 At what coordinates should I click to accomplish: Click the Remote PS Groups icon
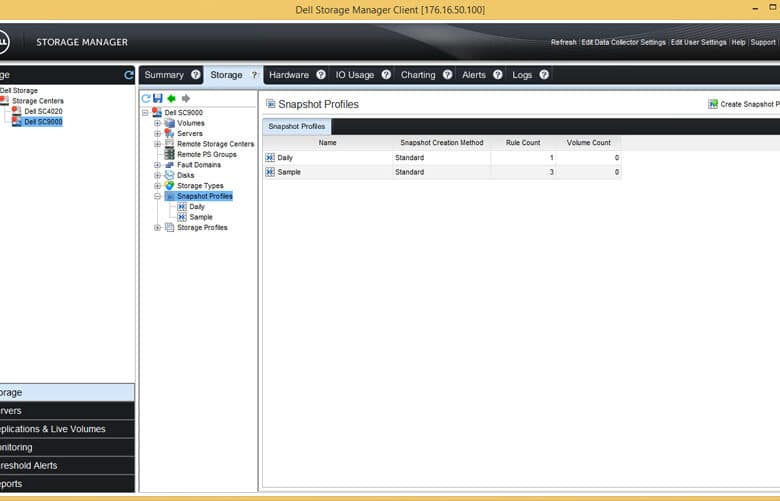[170, 154]
